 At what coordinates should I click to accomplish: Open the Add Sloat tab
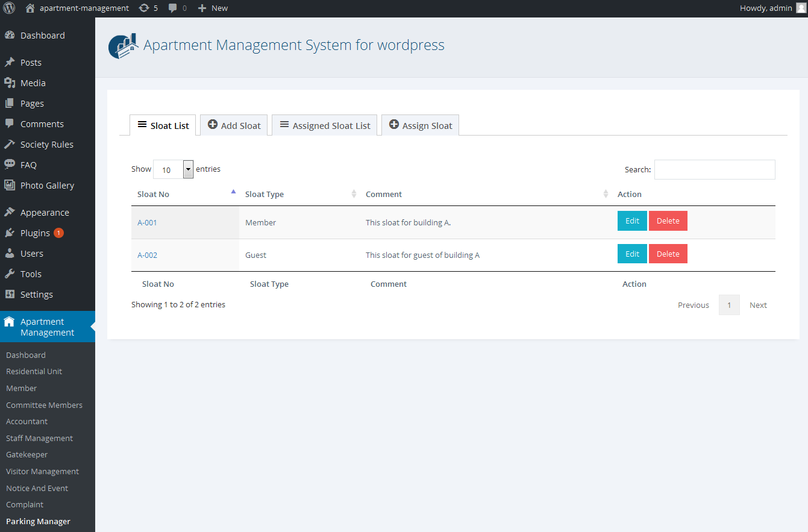[234, 125]
